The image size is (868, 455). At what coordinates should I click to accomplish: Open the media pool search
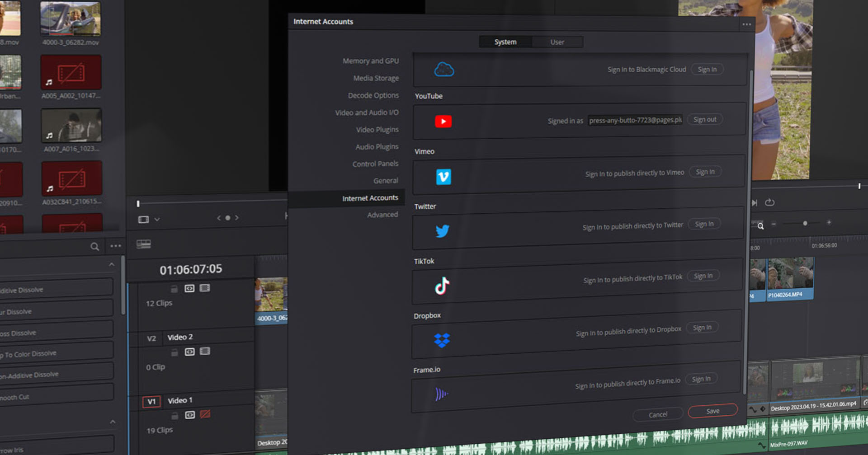click(94, 247)
